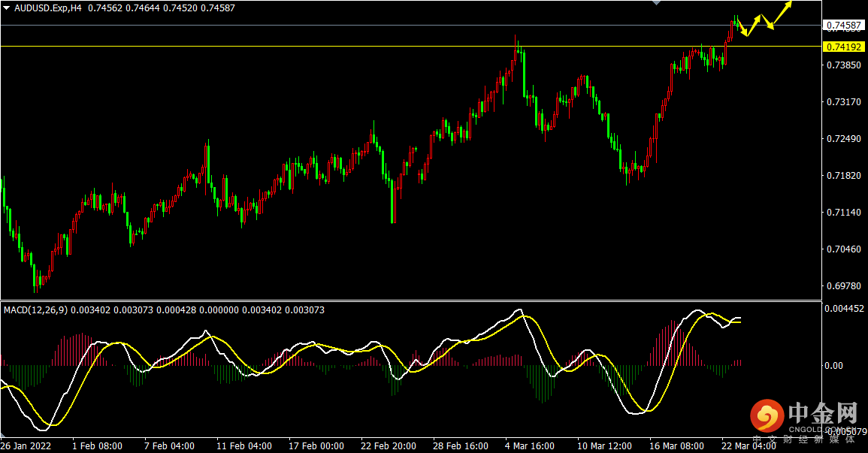Click the 0.71820 price scale value
Screen dimensions: 868x453
[844, 176]
